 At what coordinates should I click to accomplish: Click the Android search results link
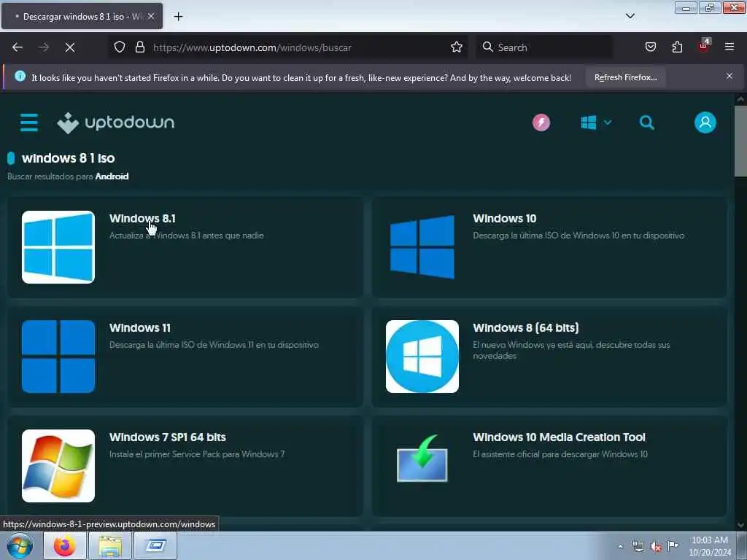coord(112,176)
